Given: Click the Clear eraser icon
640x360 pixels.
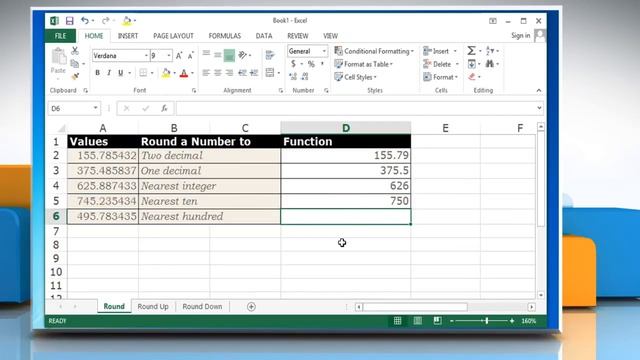Looking at the screenshot, I should click(x=472, y=77).
